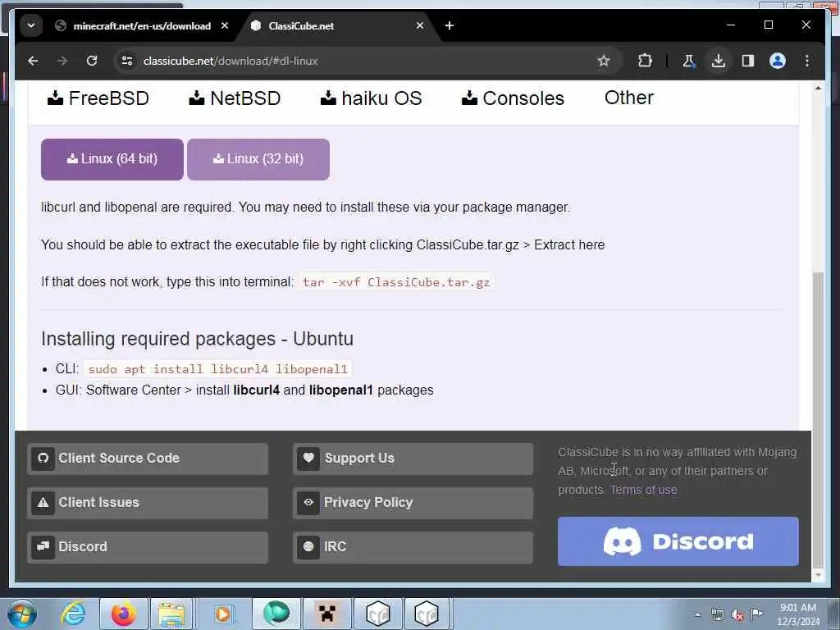The width and height of the screenshot is (840, 630).
Task: Click the large blue Discord banner
Action: (678, 541)
